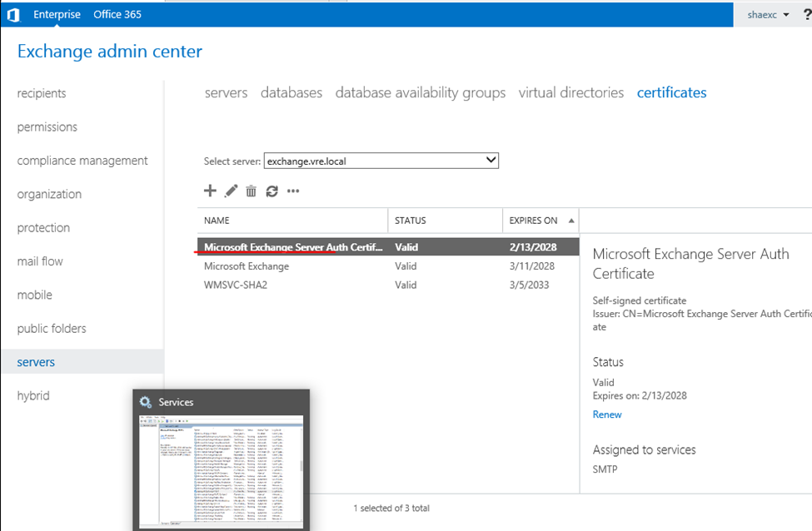Viewport: 812px width, 531px height.
Task: Navigate to recipients section
Action: [42, 93]
